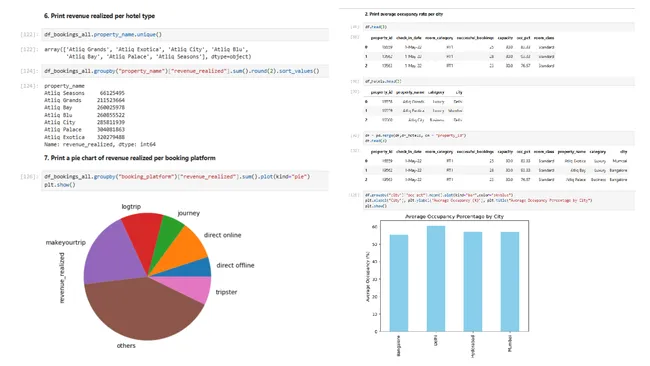
Task: Click the heading '2. Print average occupancy rate per city'
Action: click(x=404, y=14)
